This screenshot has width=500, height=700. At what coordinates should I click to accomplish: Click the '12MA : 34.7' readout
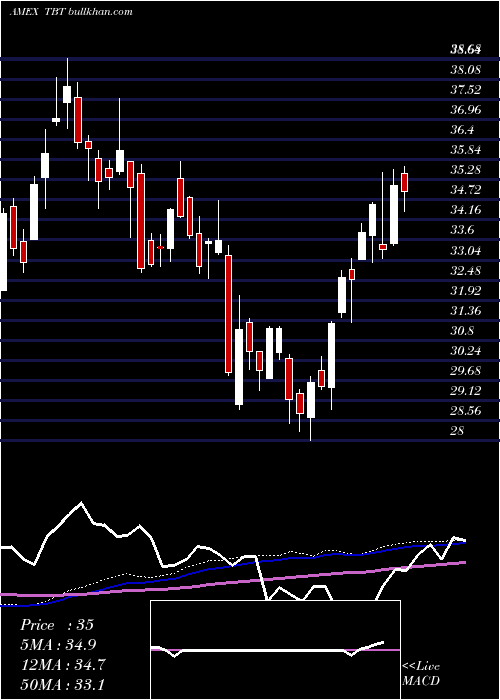pos(62,664)
